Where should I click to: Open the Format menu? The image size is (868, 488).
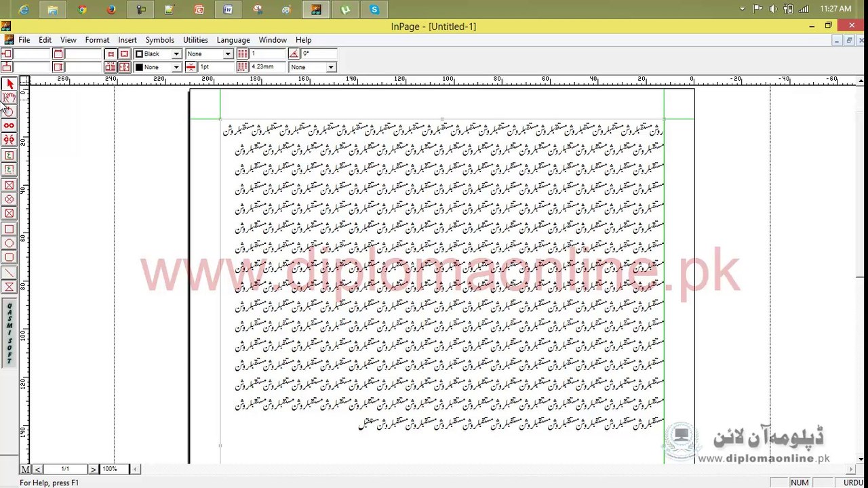click(x=98, y=40)
